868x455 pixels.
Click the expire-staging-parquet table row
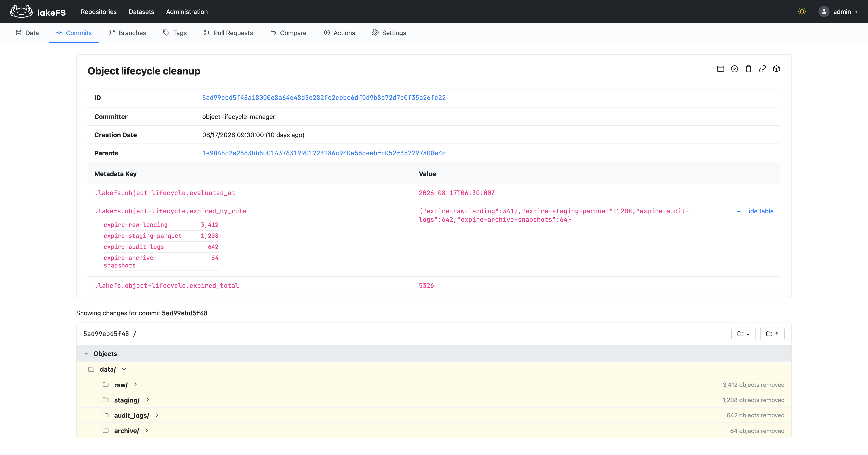(161, 236)
